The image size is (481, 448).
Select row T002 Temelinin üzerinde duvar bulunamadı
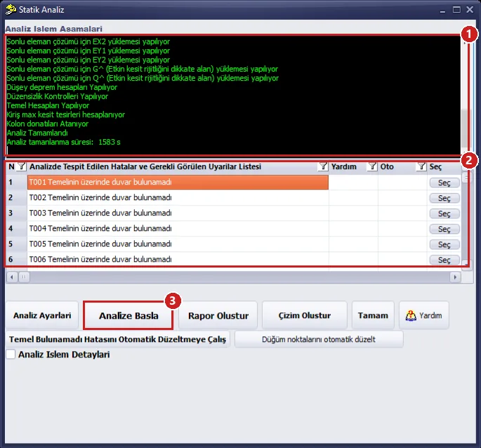[178, 197]
